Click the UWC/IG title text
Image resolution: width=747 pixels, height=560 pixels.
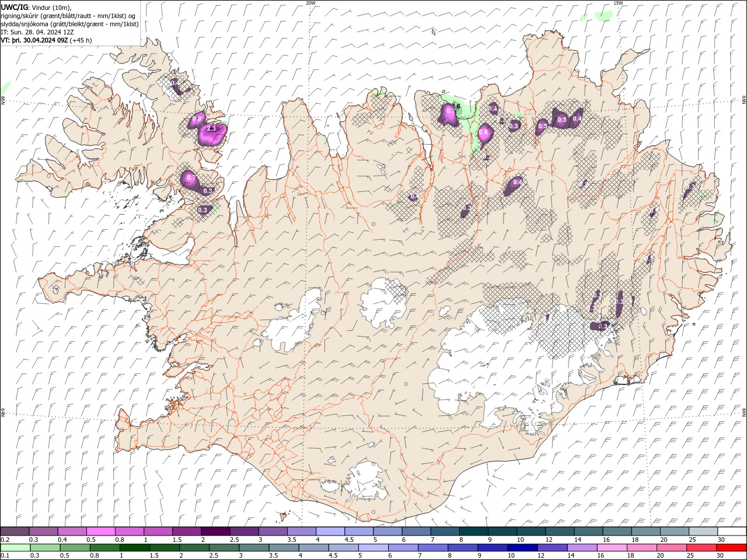tap(14, 7)
